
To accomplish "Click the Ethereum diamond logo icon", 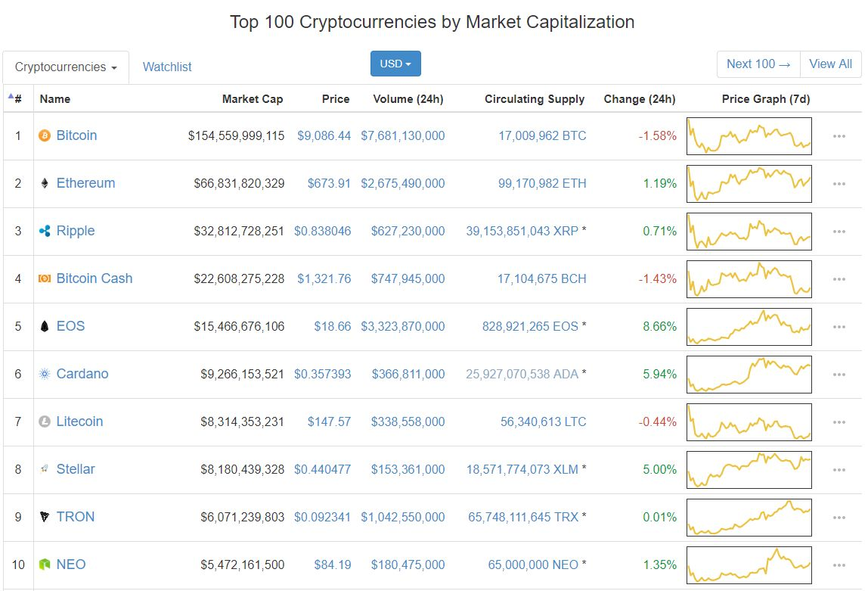I will (44, 184).
